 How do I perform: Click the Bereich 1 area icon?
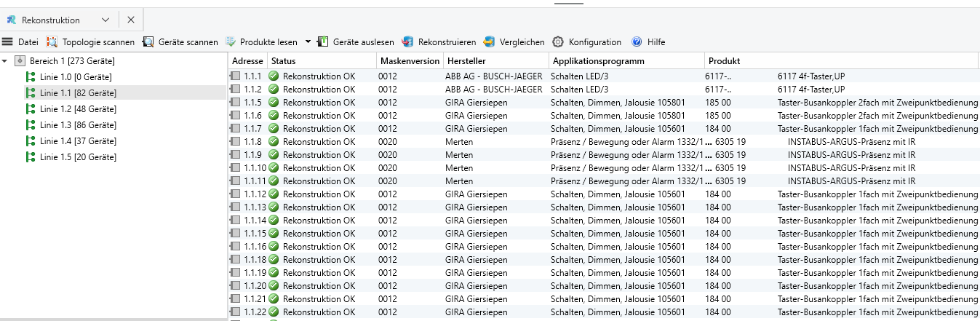pyautogui.click(x=20, y=61)
